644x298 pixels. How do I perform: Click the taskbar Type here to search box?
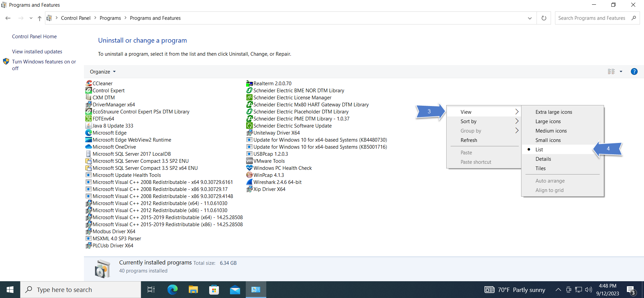pos(81,290)
